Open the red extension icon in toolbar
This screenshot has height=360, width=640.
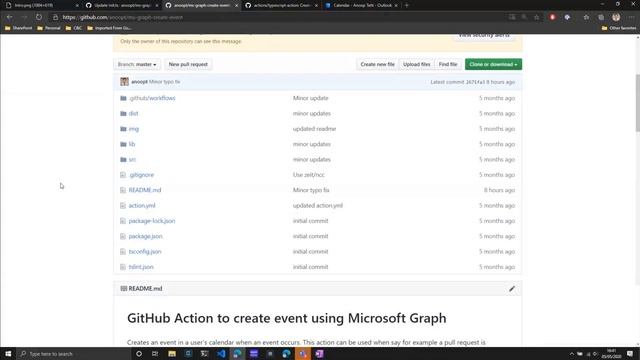(x=552, y=17)
